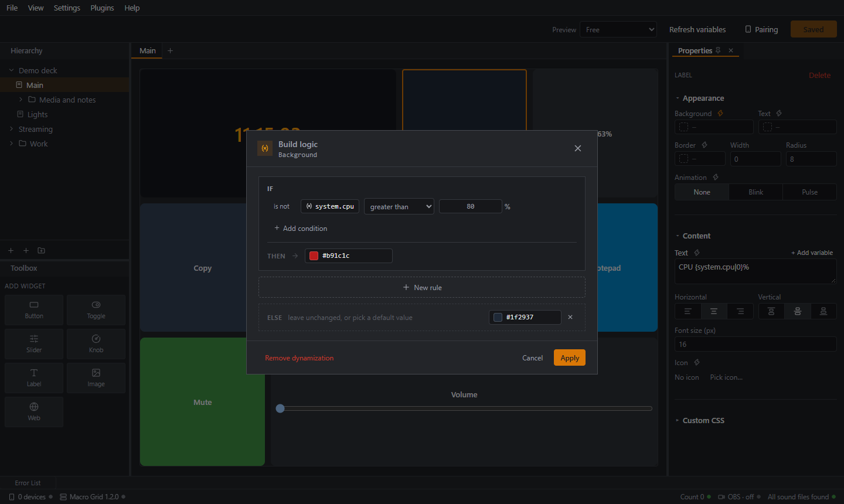Click the lightning icon by Content Text

[697, 253]
